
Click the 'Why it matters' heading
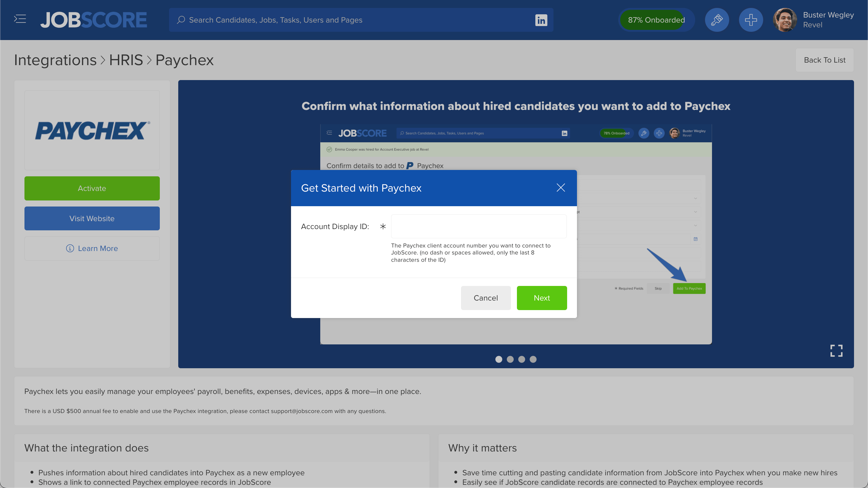click(x=482, y=448)
